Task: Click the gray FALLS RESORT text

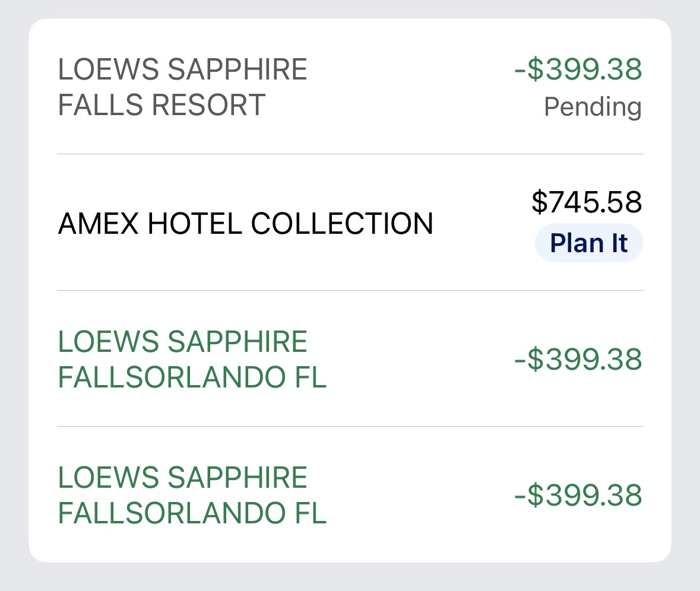Action: tap(161, 106)
